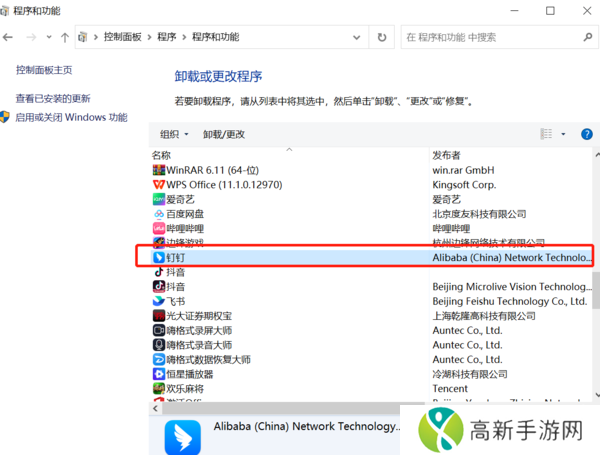Click the 抖音 icon by Beijing Microlive
Image resolution: width=600 pixels, height=455 pixels.
click(x=158, y=286)
